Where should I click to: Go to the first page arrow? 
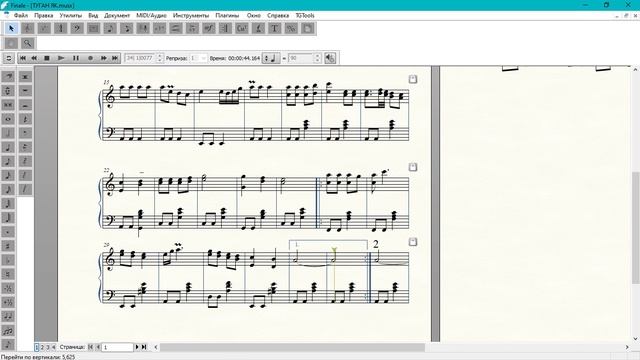pyautogui.click(x=91, y=347)
